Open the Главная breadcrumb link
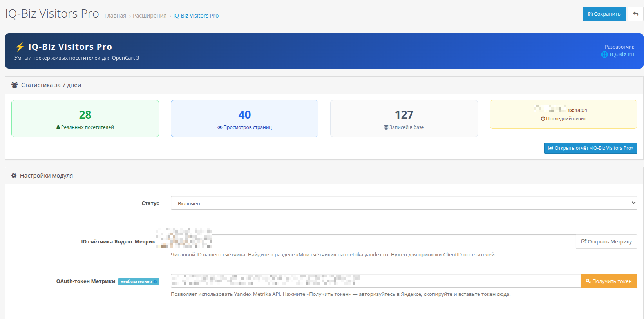The image size is (644, 319). [x=115, y=16]
